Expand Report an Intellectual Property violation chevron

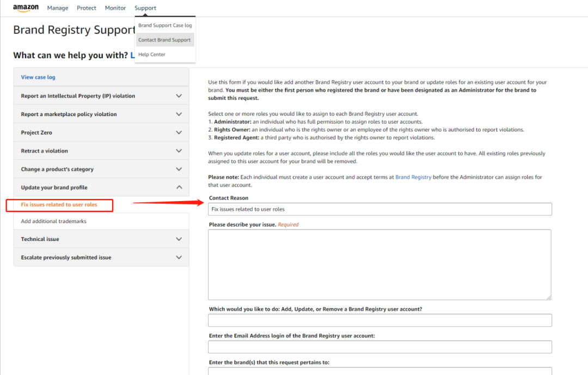tap(179, 96)
